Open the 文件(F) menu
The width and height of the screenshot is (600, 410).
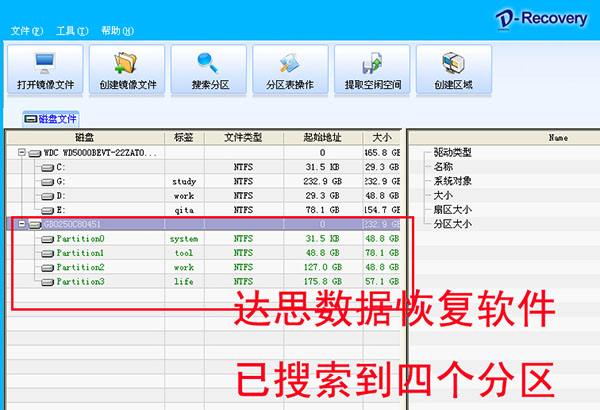pos(26,31)
